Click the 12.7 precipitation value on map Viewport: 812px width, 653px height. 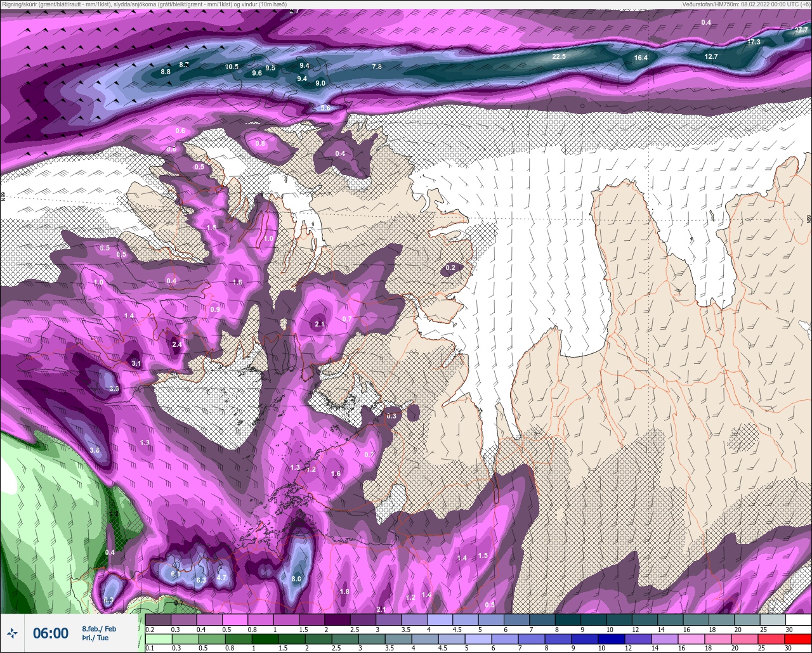(711, 56)
